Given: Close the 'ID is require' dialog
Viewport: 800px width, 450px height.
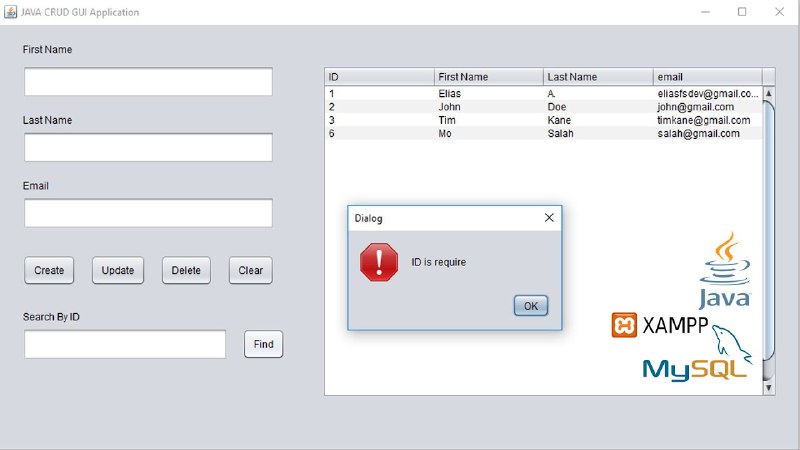Looking at the screenshot, I should tap(549, 218).
